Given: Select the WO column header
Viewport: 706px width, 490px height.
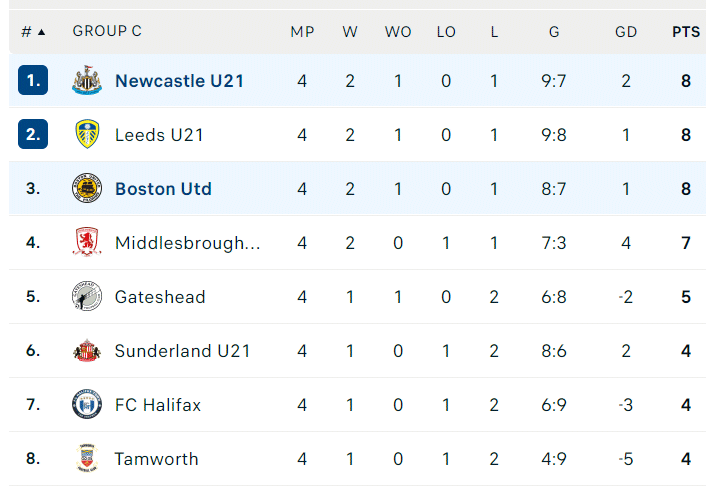Looking at the screenshot, I should click(x=398, y=32).
